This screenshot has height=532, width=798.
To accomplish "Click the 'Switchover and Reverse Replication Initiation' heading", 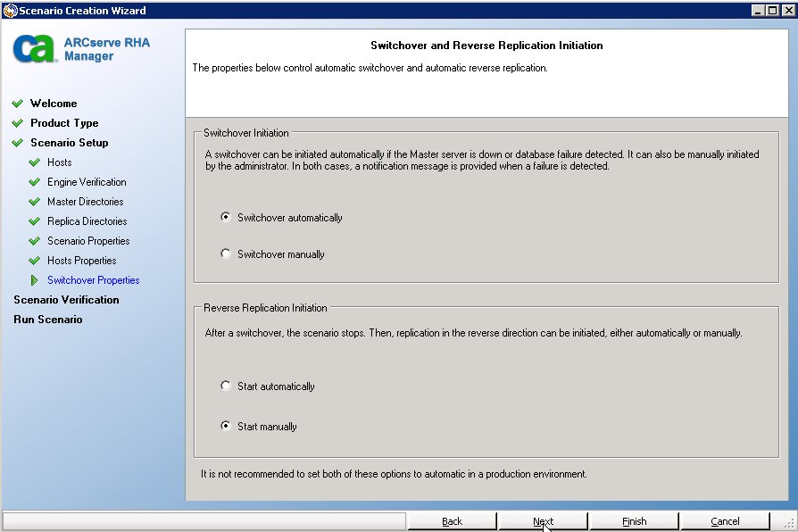I will tap(486, 46).
